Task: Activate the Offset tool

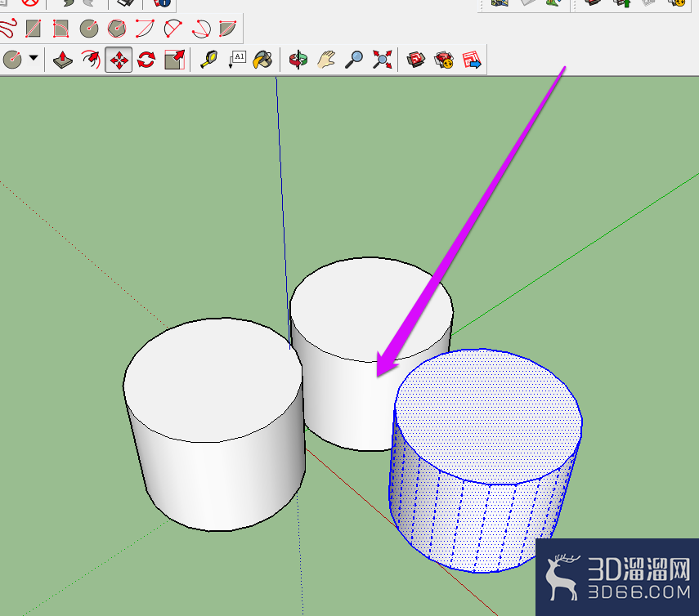Action: [91, 60]
